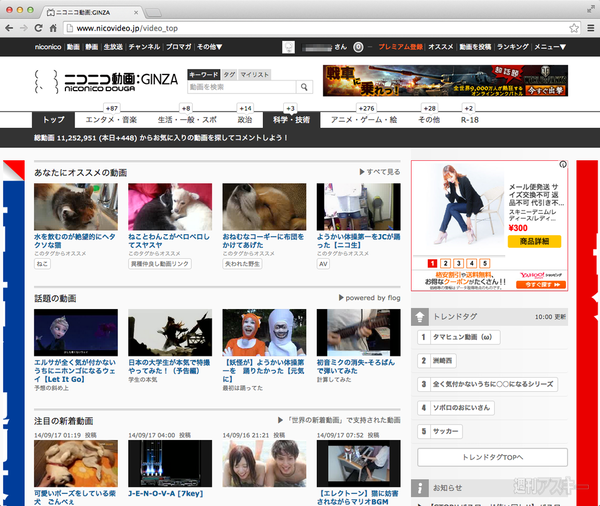
Task: Select ad page 3 indicator
Action: tap(458, 263)
